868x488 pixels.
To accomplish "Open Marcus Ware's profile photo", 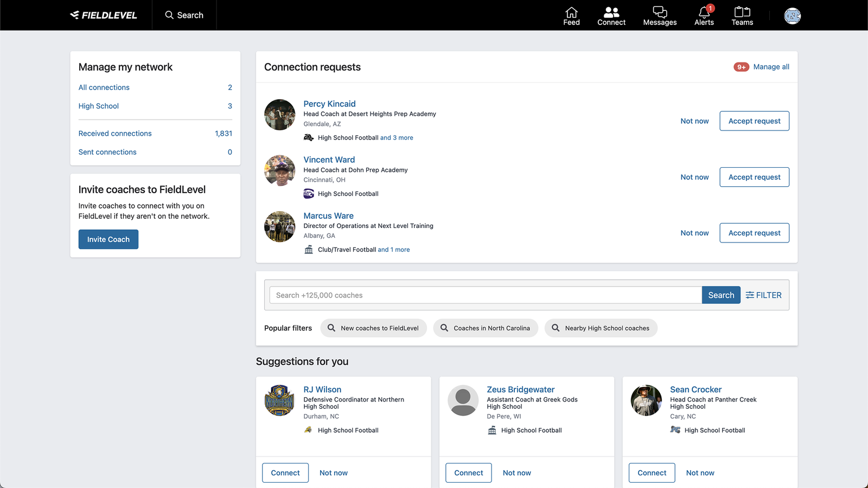I will click(279, 226).
